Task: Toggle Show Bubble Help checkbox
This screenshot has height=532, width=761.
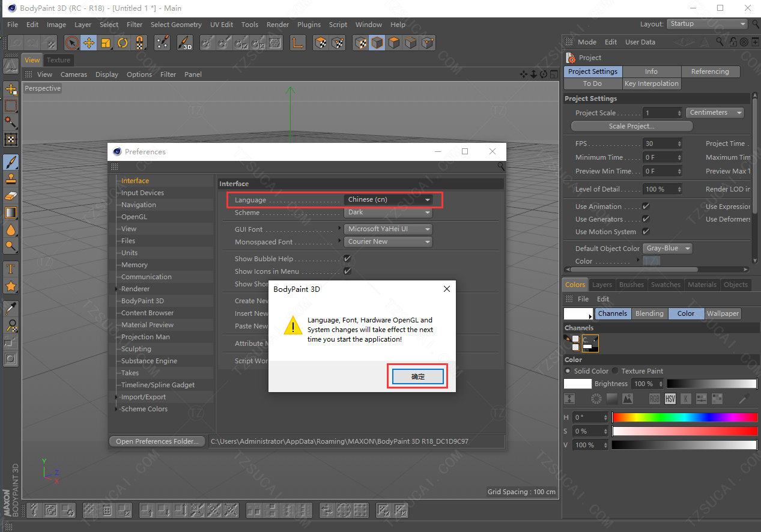Action: 347,259
